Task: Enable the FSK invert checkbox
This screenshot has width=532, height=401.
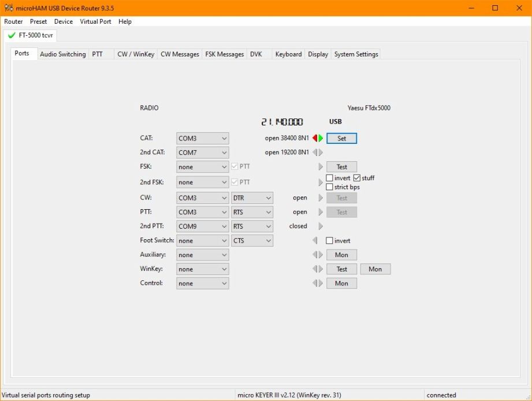Action: point(329,178)
